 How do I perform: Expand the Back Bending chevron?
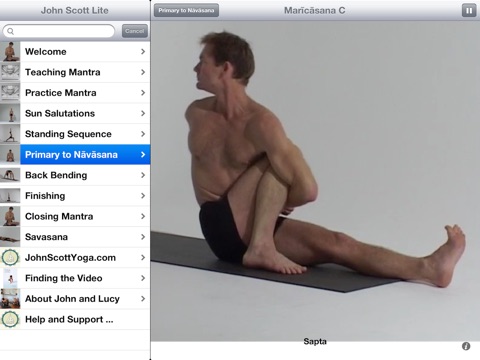143,175
